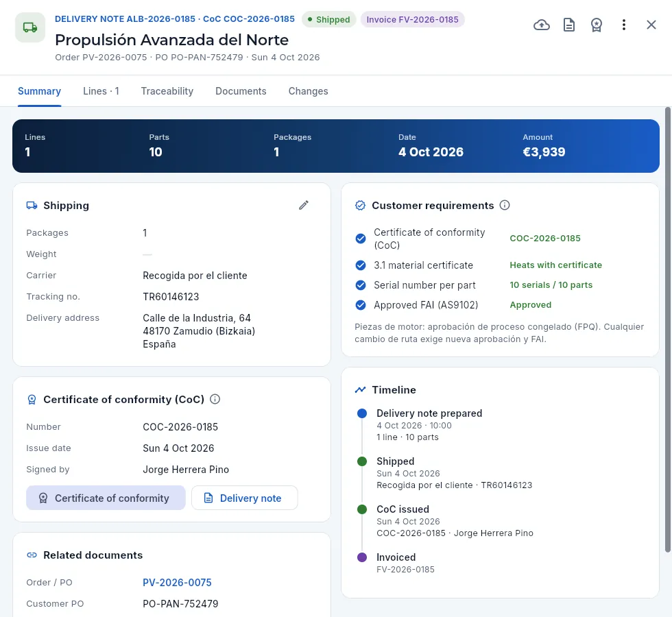Image resolution: width=672 pixels, height=617 pixels.
Task: Click the cloud upload icon
Action: 542,25
